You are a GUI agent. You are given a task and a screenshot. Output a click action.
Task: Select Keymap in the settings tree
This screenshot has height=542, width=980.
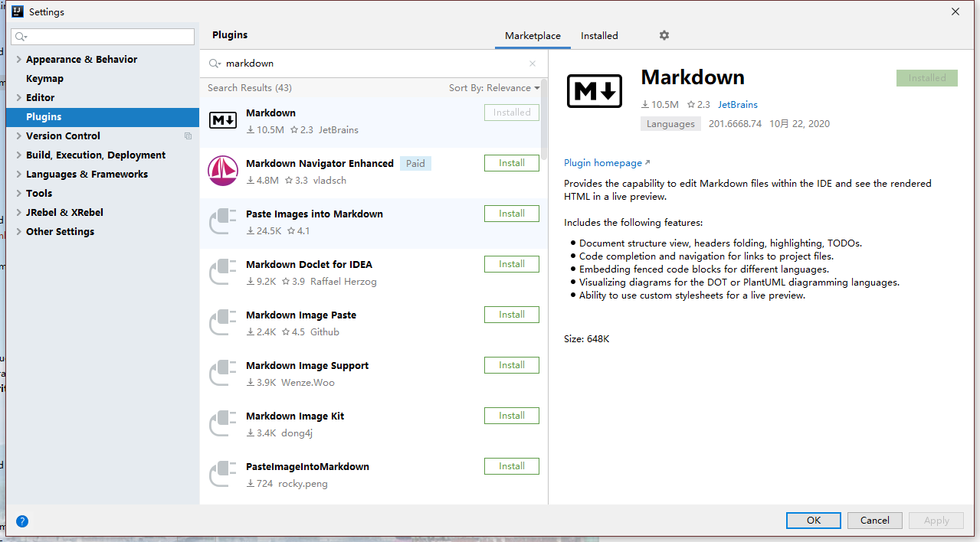pos(44,79)
